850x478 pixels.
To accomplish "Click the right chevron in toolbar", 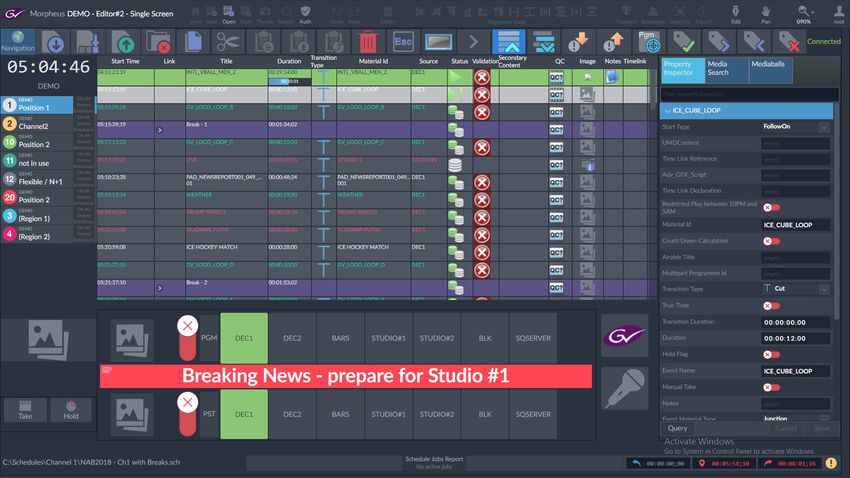I will 473,42.
